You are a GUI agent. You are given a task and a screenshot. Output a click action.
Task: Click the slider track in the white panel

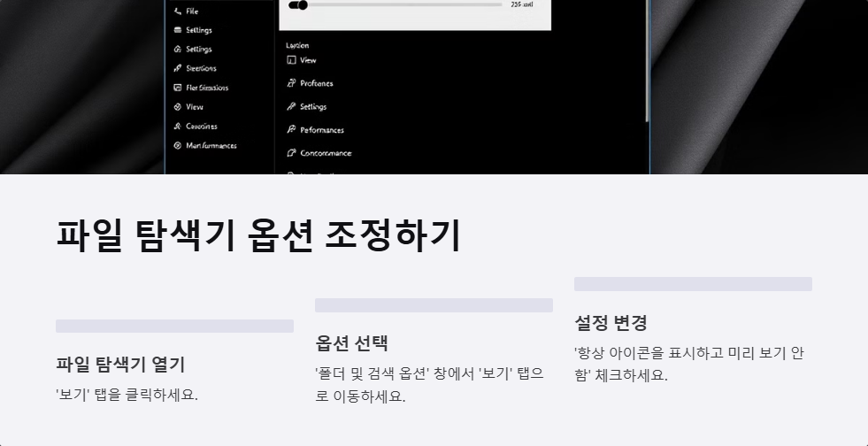click(396, 5)
